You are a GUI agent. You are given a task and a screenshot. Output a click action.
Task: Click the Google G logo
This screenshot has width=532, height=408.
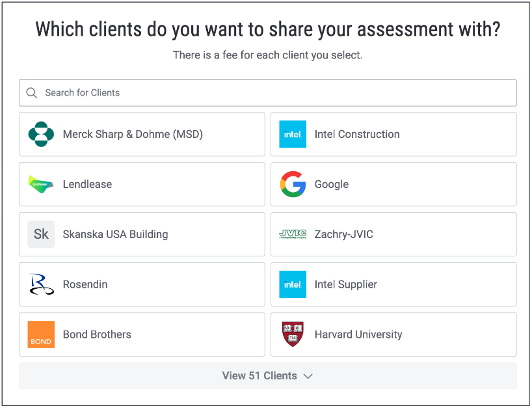(293, 184)
